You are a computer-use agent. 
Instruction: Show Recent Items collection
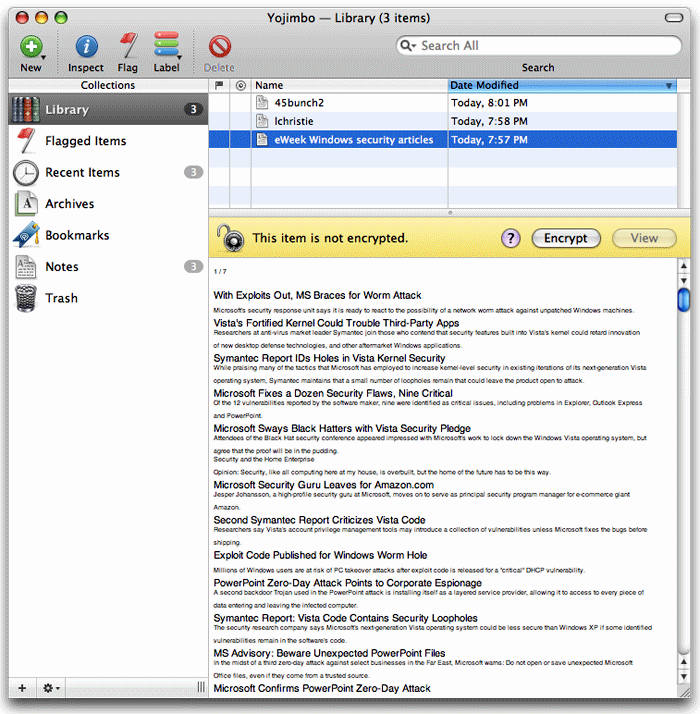point(108,173)
